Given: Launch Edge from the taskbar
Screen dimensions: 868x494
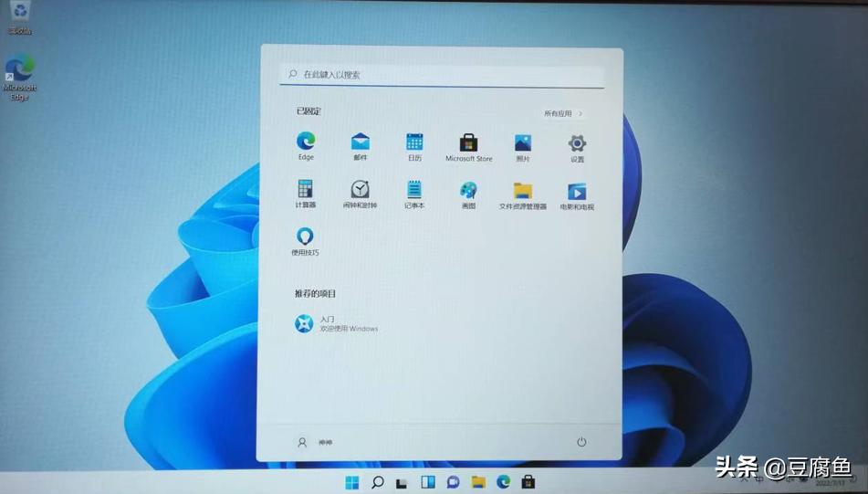Looking at the screenshot, I should pyautogui.click(x=503, y=482).
